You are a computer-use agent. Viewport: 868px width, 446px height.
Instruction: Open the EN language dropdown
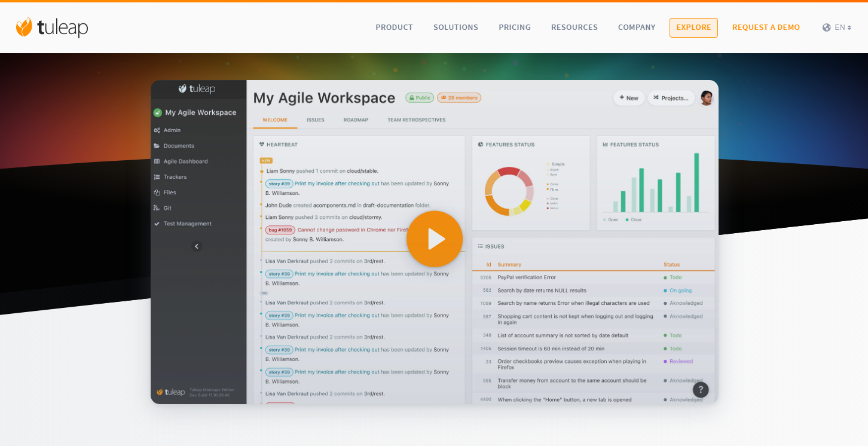(837, 27)
